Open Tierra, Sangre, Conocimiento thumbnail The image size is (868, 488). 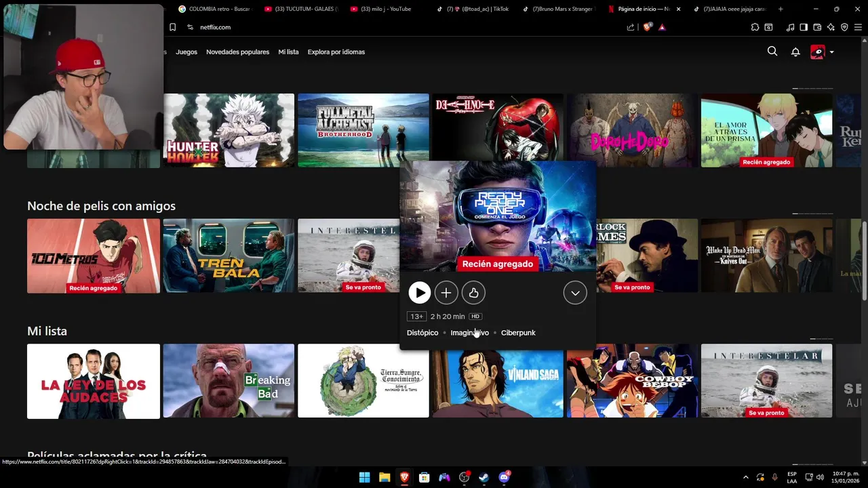pos(363,381)
